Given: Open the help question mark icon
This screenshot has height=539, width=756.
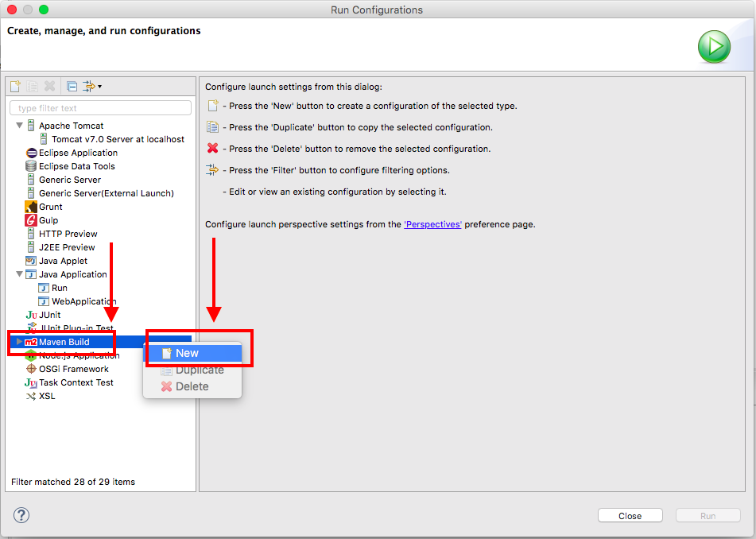Looking at the screenshot, I should [21, 515].
